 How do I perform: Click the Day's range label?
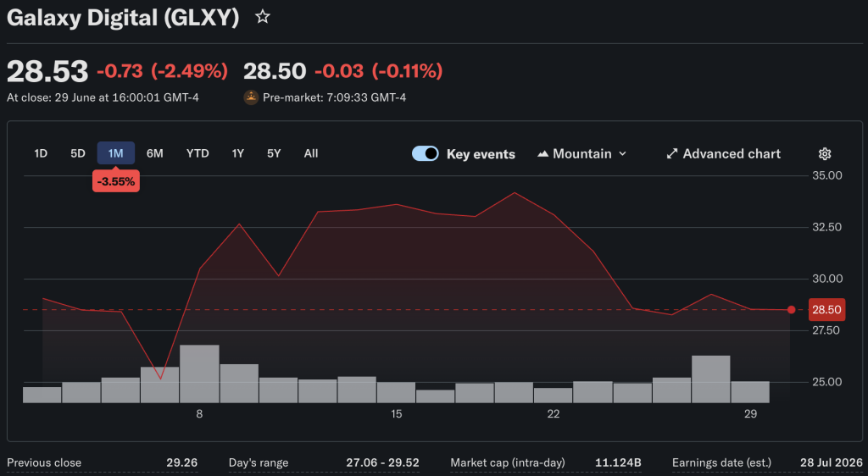pyautogui.click(x=259, y=462)
